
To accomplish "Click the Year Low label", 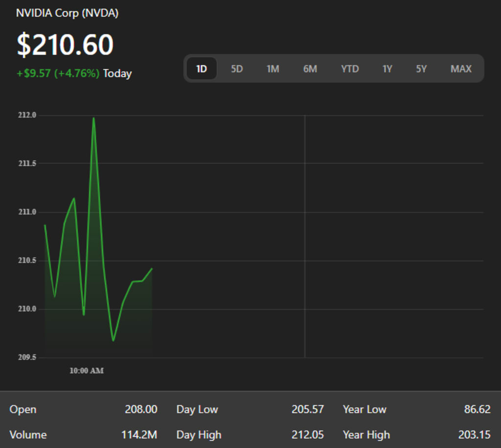I will [364, 409].
